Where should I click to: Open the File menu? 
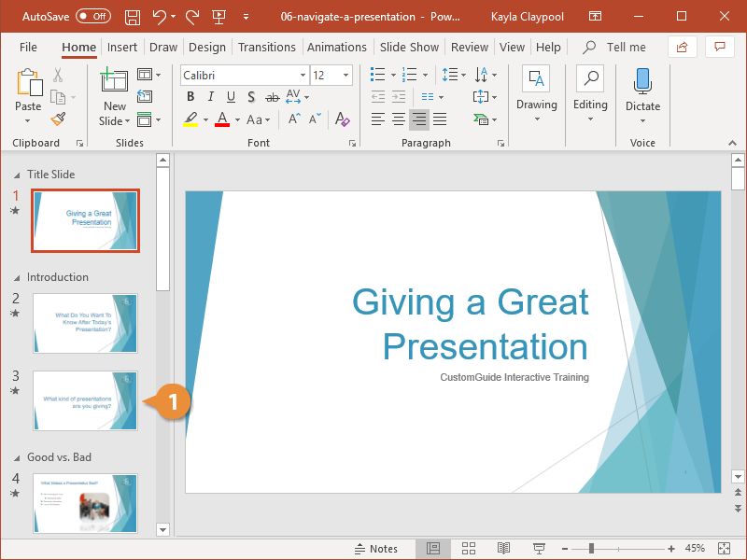click(28, 47)
